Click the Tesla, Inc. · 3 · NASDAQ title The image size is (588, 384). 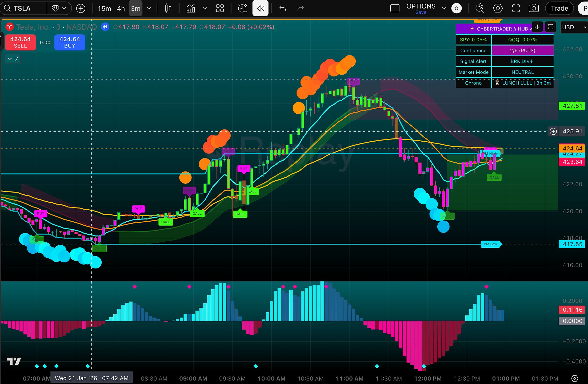click(57, 27)
